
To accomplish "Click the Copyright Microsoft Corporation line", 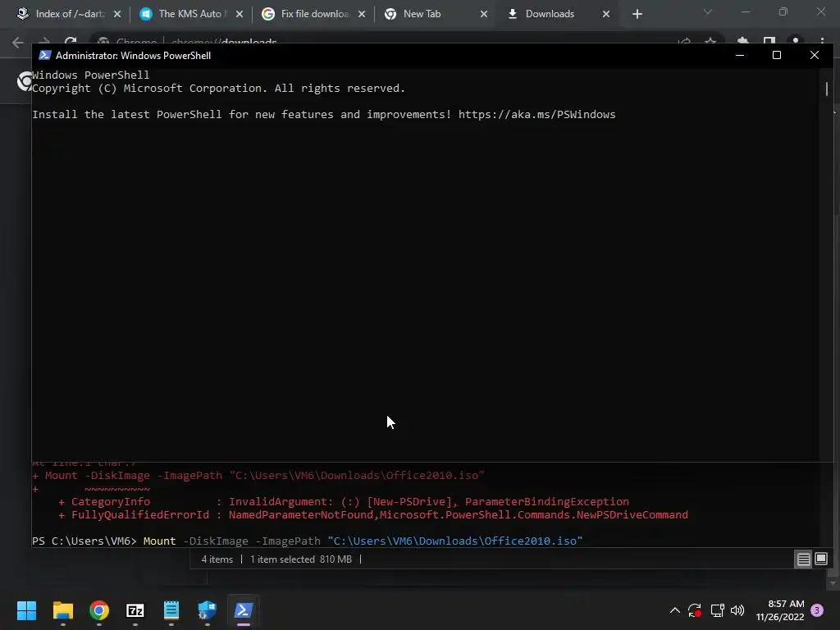I will [x=218, y=89].
